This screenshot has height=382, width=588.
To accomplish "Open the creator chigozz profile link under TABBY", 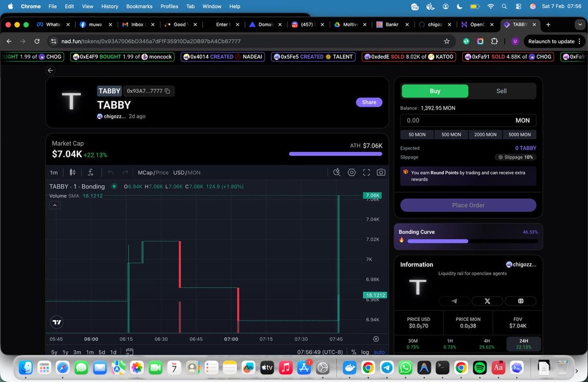I will tap(111, 117).
